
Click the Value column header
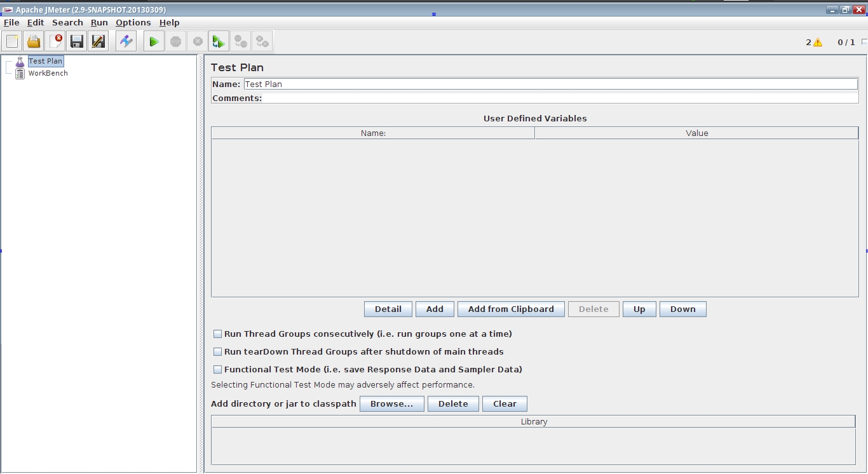(696, 133)
